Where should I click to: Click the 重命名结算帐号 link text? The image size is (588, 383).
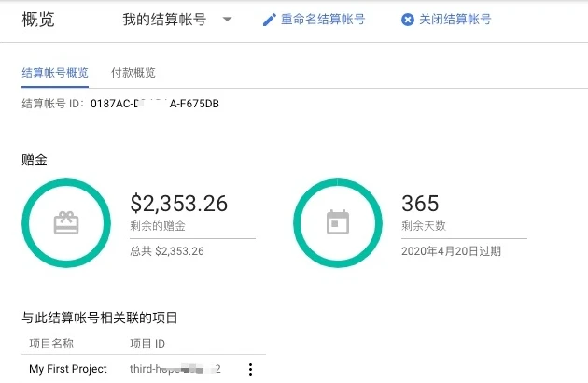tap(324, 20)
